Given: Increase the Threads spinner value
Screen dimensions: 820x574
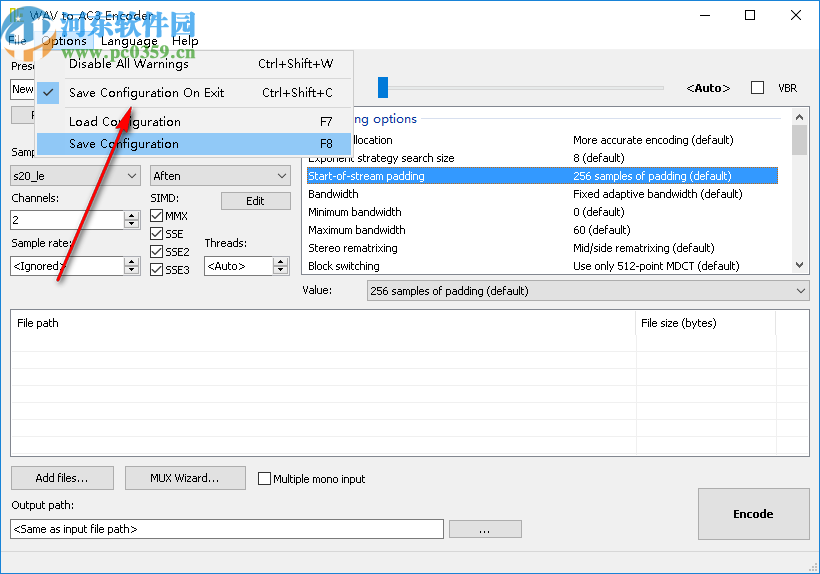Looking at the screenshot, I should coord(281,261).
